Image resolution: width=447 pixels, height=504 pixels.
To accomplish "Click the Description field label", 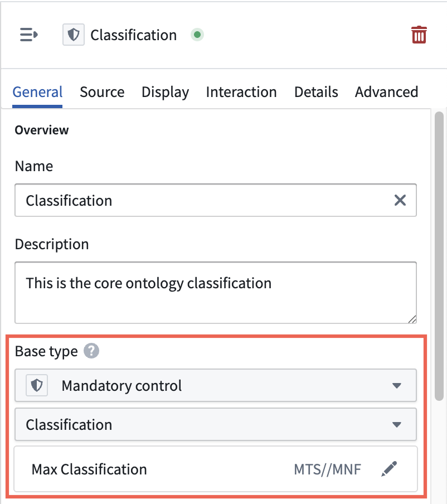I will click(x=52, y=244).
